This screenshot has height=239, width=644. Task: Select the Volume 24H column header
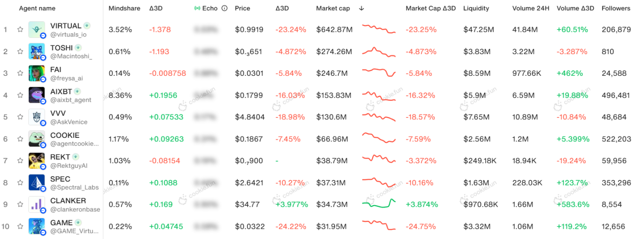coord(531,8)
